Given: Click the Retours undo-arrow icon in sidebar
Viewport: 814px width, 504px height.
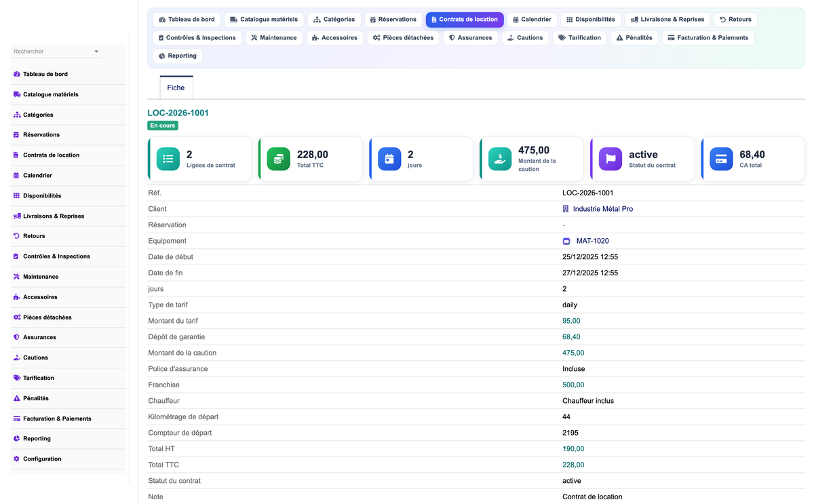Looking at the screenshot, I should point(16,236).
